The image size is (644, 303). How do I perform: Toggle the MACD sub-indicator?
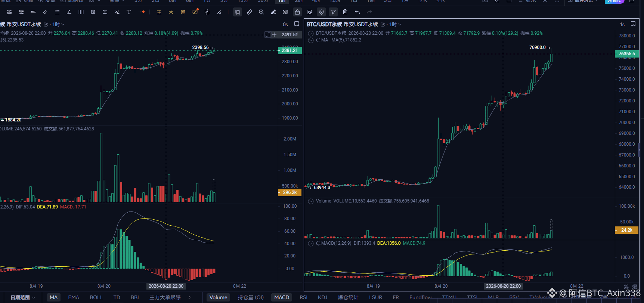282,297
